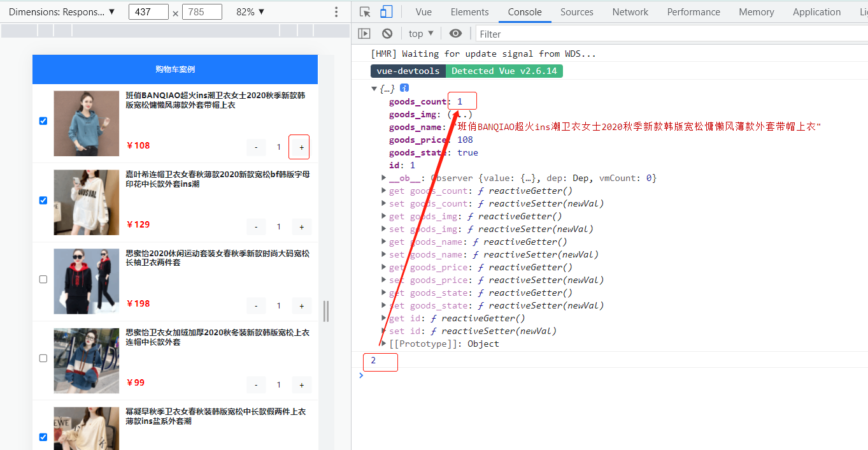868x450 pixels.
Task: Expand get goods_price reactiveGetter
Action: pos(384,267)
